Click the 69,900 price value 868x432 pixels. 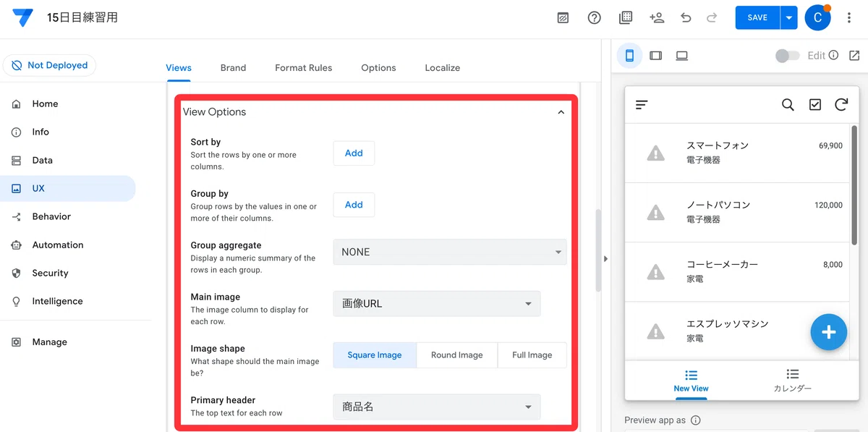click(830, 145)
